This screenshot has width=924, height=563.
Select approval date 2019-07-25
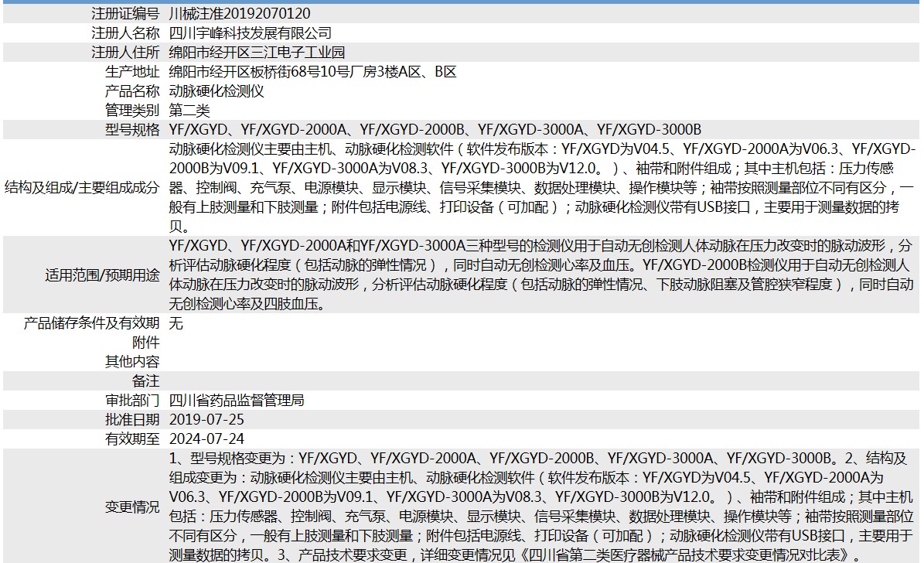click(206, 420)
